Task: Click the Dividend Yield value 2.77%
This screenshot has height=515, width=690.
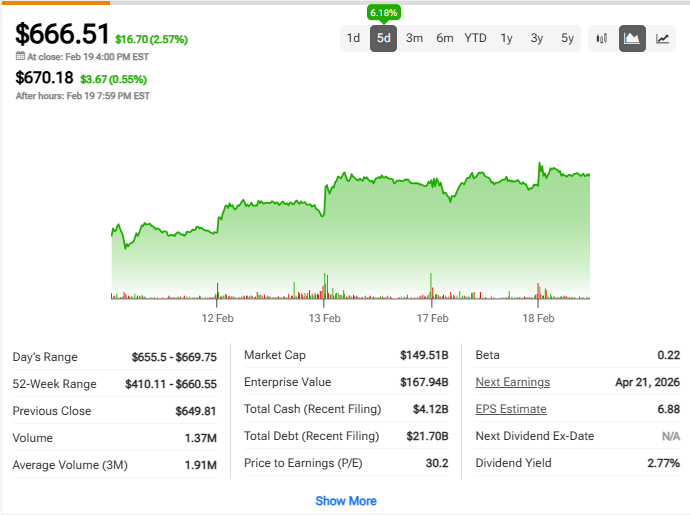Action: (663, 463)
